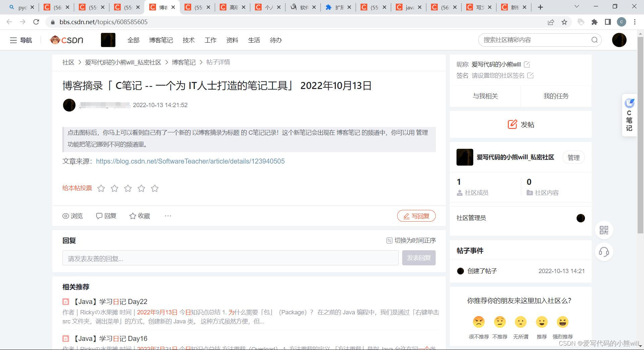Open the 待办 channel tab
The width and height of the screenshot is (644, 350).
click(276, 40)
